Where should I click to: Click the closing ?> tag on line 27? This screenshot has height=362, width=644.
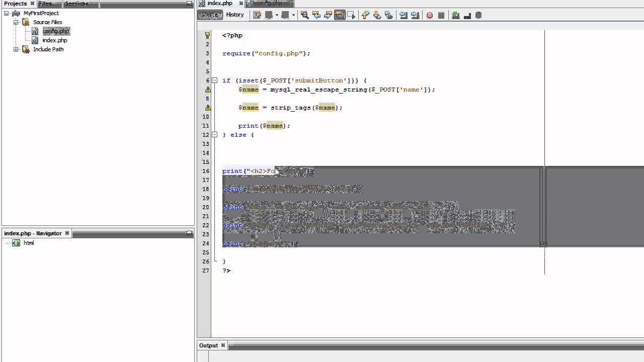point(226,270)
